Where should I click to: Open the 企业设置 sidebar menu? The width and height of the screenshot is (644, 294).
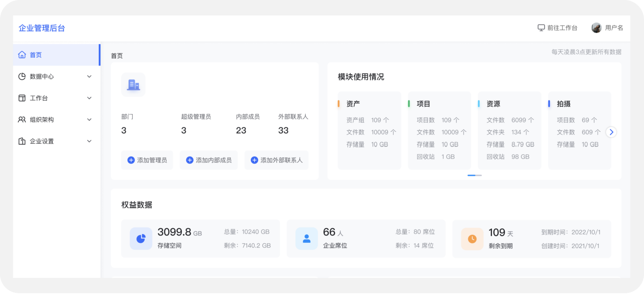(x=56, y=141)
